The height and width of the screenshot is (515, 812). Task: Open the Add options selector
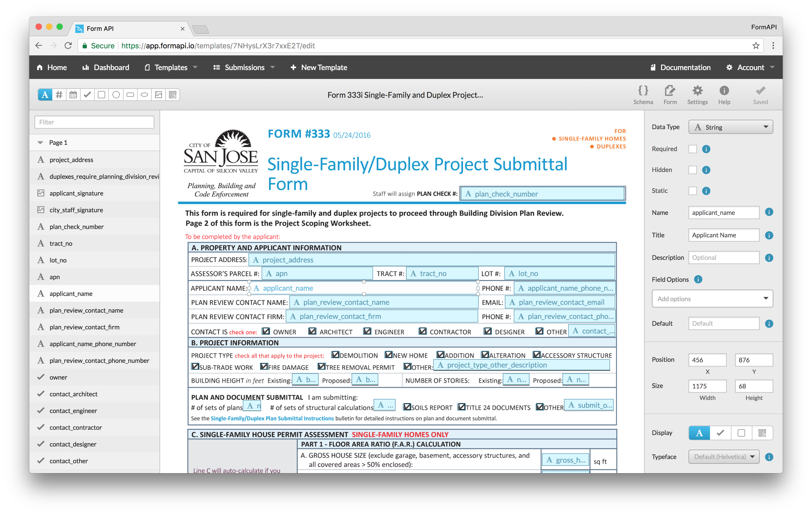[x=712, y=299]
